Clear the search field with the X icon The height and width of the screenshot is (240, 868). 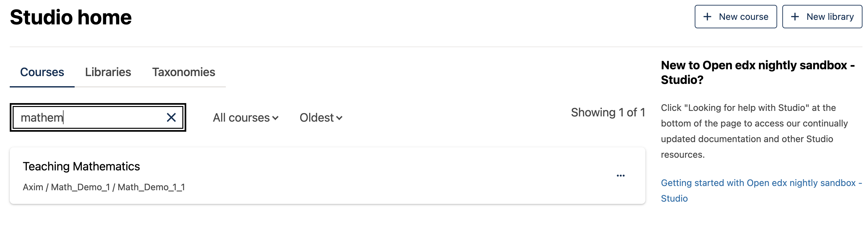[171, 117]
